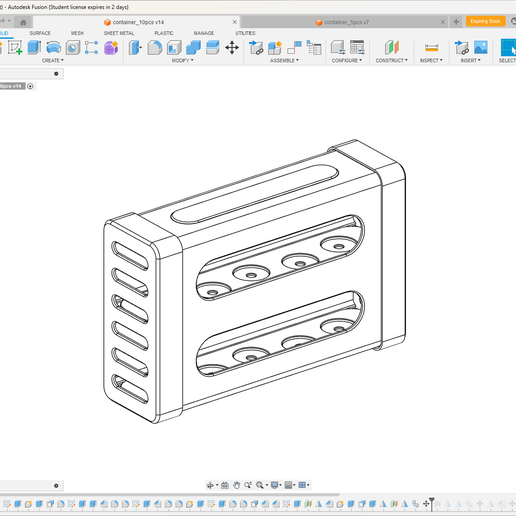Open a new design tab with plus button
Image resolution: width=516 pixels, height=516 pixels.
(456, 22)
